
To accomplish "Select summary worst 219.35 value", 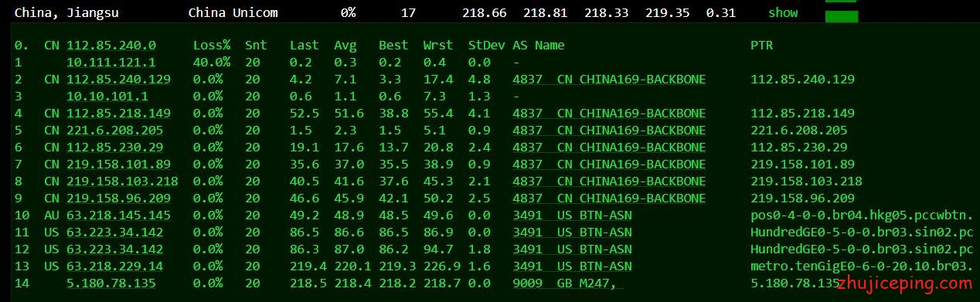I will tap(667, 12).
